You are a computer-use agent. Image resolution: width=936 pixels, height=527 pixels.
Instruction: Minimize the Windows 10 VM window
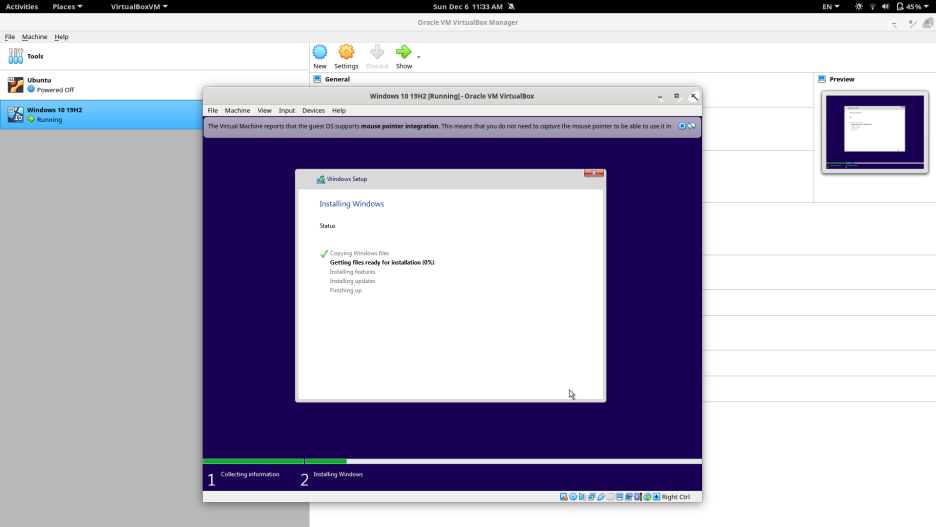click(660, 96)
